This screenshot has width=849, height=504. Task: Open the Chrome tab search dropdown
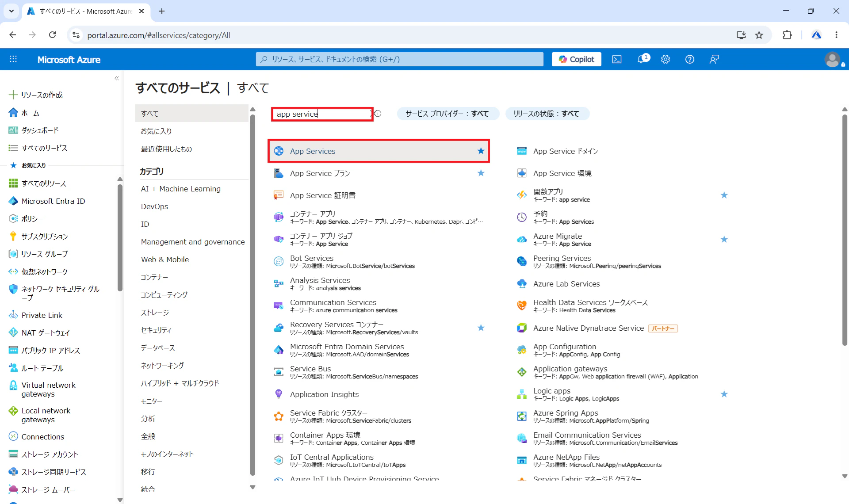[x=11, y=11]
